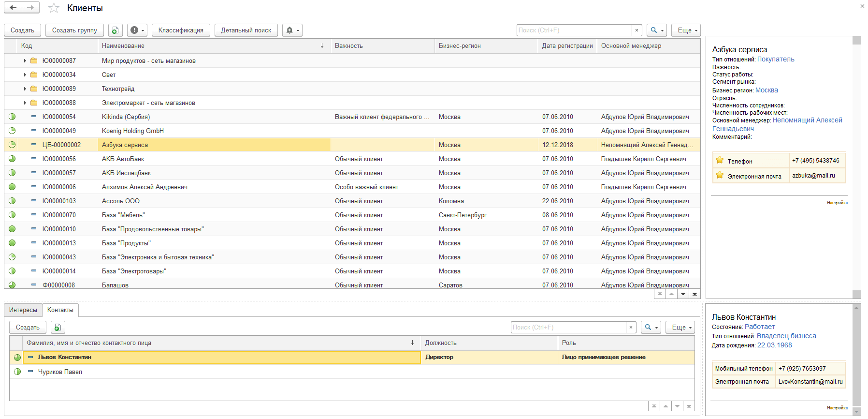Screen dimensions: 868x419
Task: Click copy-create icon in contacts toolbar
Action: point(58,328)
